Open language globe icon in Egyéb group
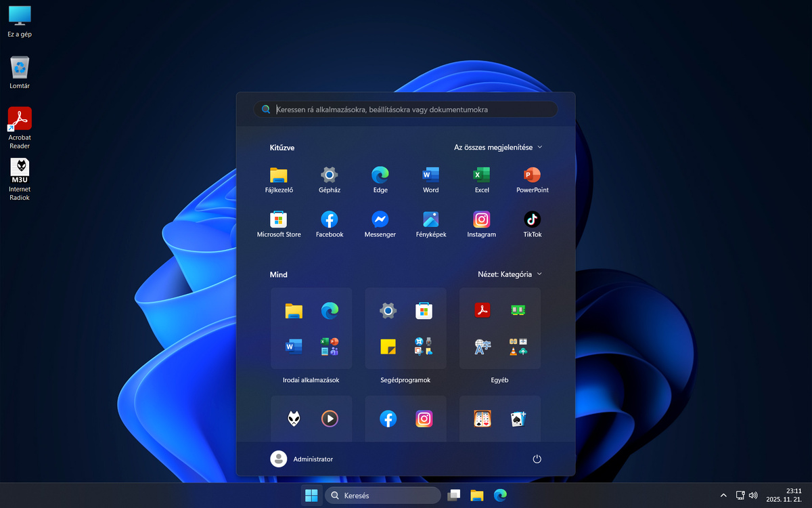 point(482,347)
